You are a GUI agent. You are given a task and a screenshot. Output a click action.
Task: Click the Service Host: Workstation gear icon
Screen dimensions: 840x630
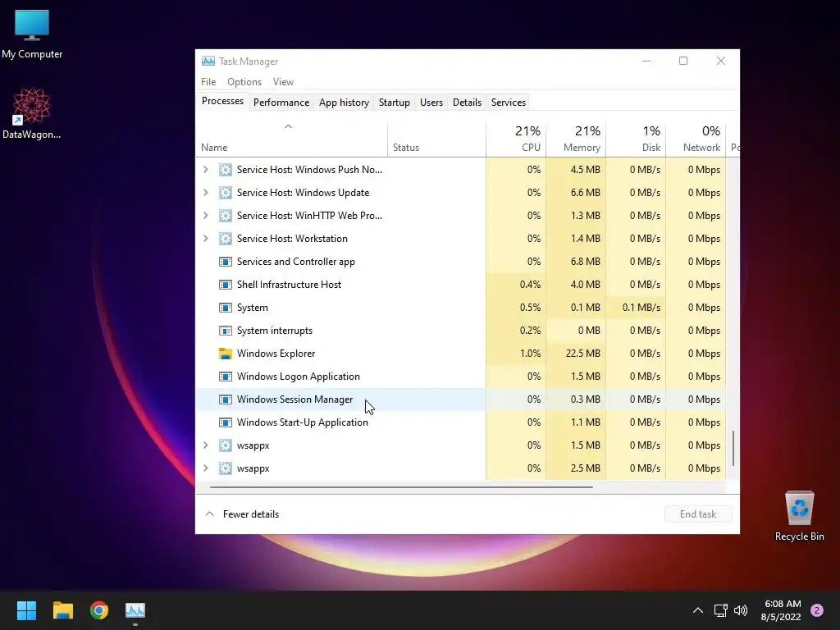point(226,239)
